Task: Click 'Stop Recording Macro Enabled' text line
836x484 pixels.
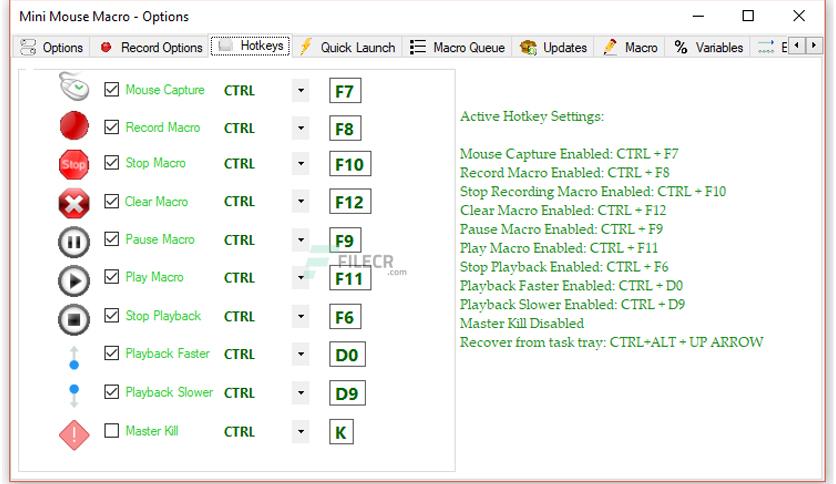Action: click(x=593, y=191)
